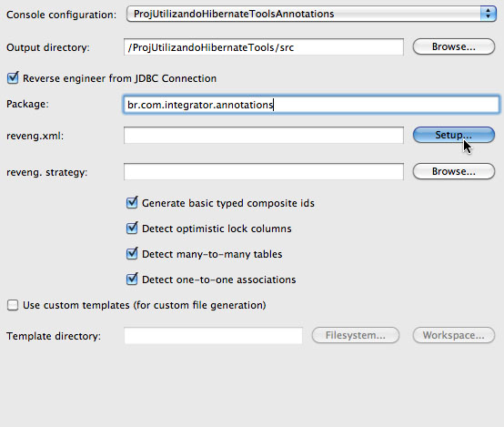504x427 pixels.
Task: Click the Use custom templates label text
Action: (x=145, y=305)
